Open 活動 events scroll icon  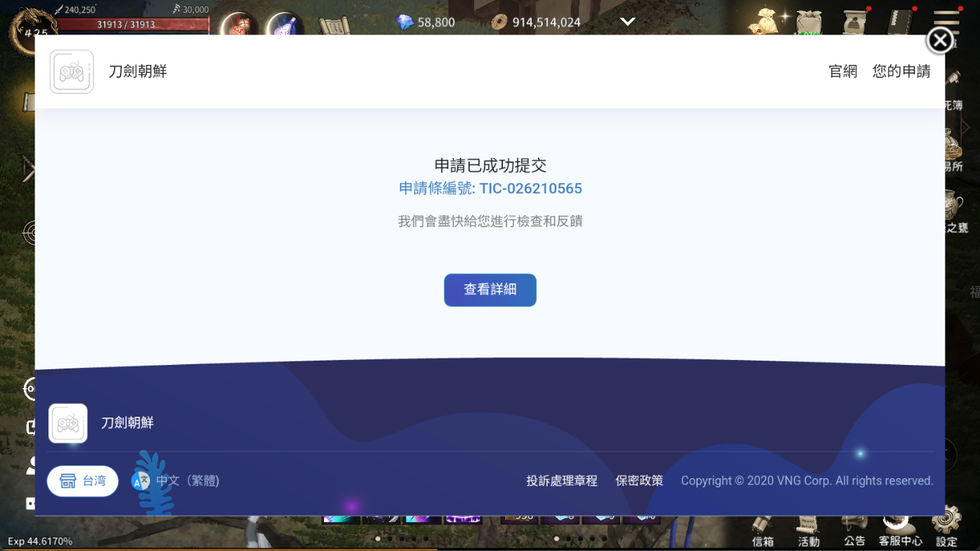(x=808, y=529)
